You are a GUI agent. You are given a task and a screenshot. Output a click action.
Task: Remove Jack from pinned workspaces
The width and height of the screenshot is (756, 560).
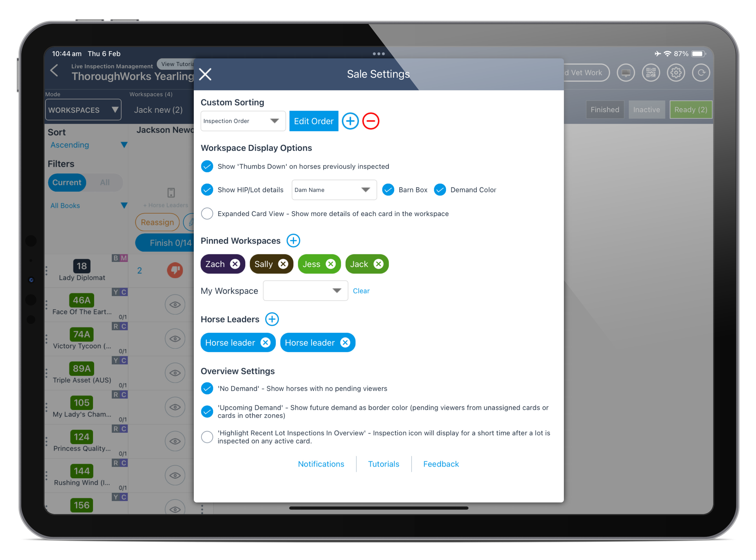[x=379, y=263]
